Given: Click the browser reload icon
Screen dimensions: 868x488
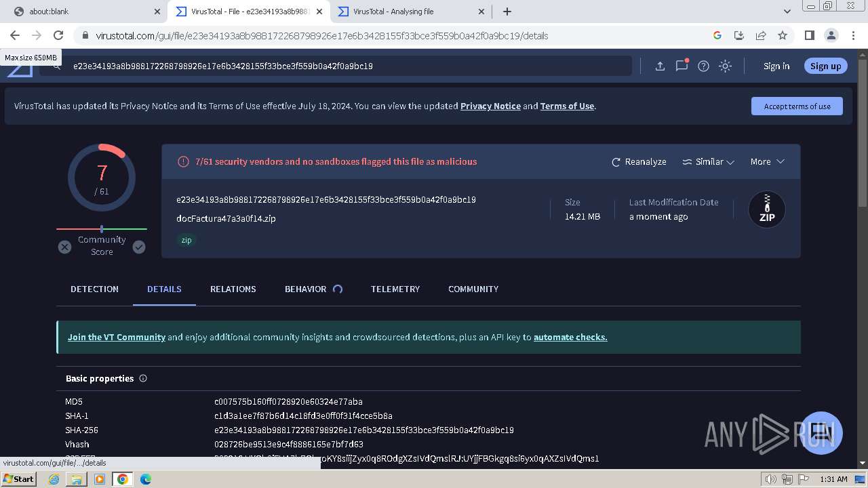Looking at the screenshot, I should tap(58, 35).
